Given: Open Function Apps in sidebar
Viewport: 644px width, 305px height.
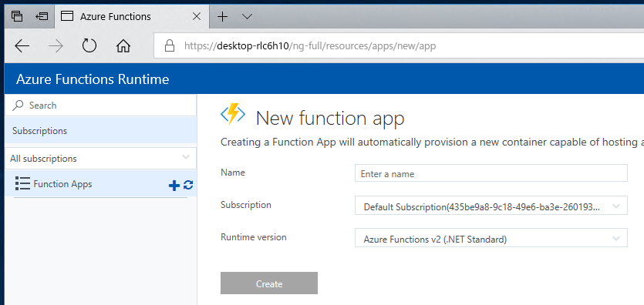Looking at the screenshot, I should click(x=62, y=184).
